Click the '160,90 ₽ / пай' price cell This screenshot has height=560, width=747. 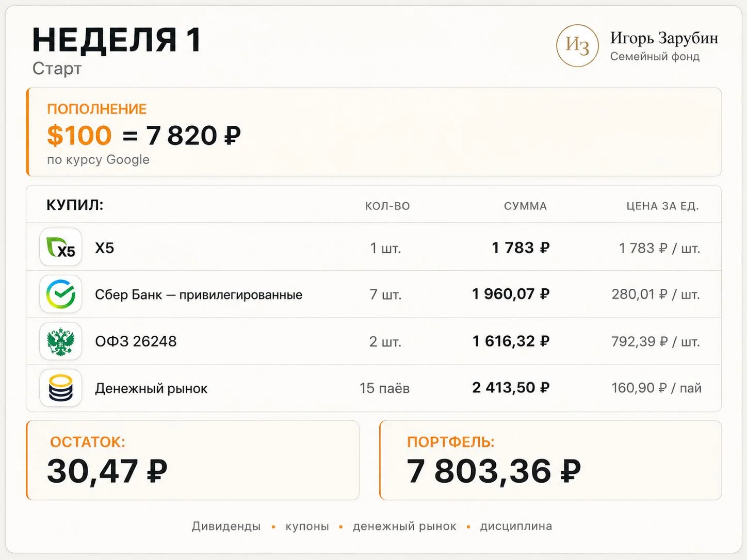[x=656, y=388]
